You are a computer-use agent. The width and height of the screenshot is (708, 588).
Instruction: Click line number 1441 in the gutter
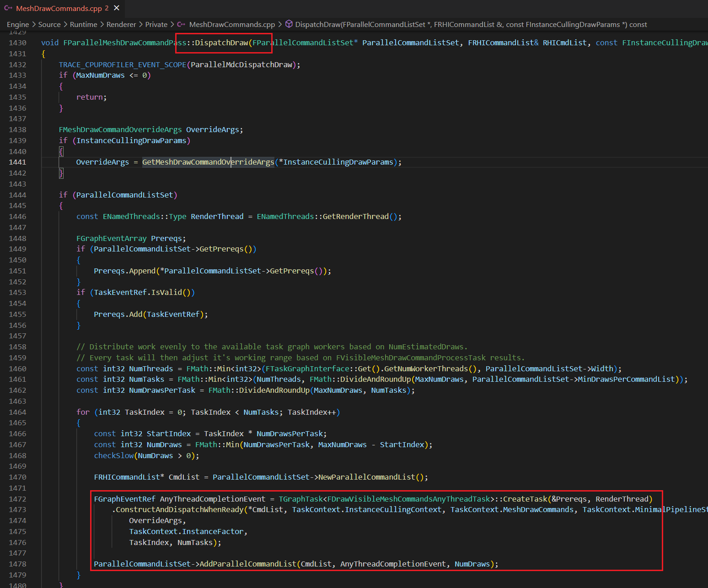[17, 162]
